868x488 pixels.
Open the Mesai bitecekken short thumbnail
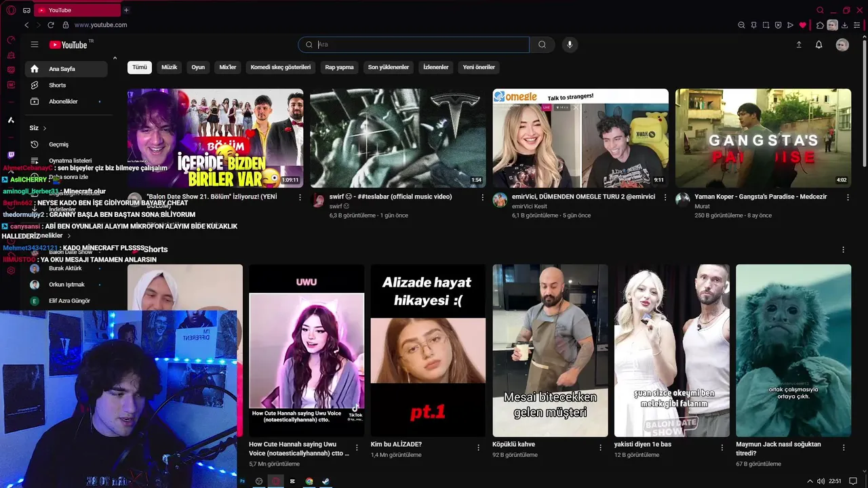pyautogui.click(x=550, y=350)
